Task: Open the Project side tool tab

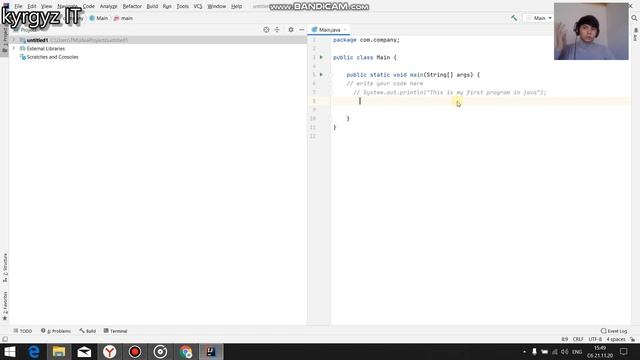Action: (4, 39)
